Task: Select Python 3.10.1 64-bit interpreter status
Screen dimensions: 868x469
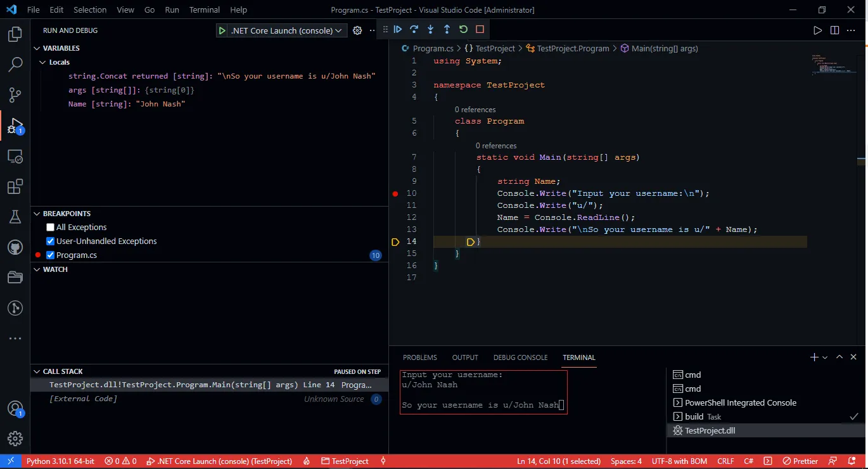Action: [x=60, y=461]
